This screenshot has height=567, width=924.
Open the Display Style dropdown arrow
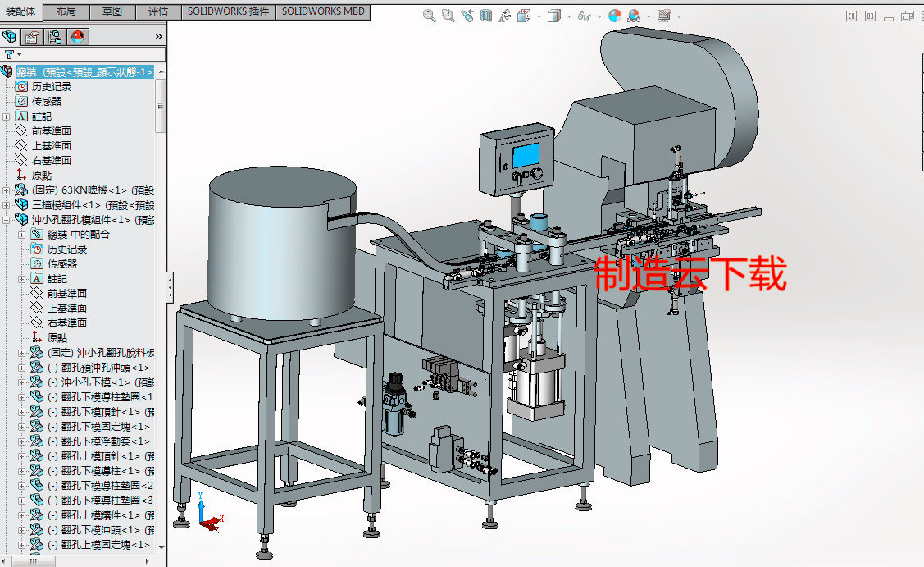(570, 16)
